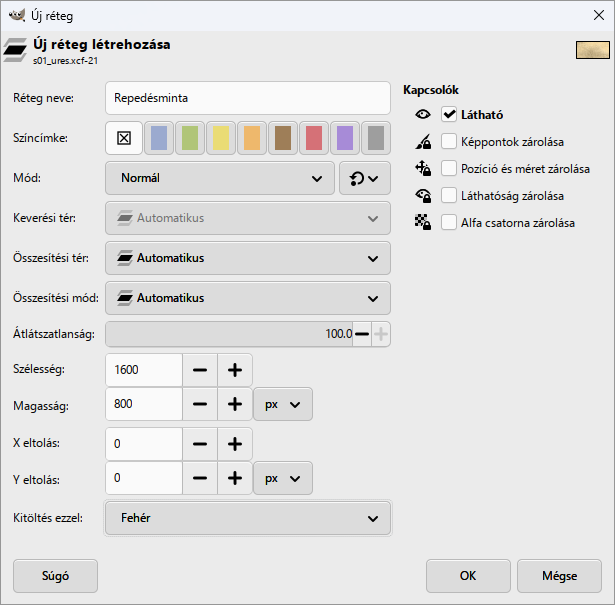
Task: Pick the red color label swatch
Action: 314,138
